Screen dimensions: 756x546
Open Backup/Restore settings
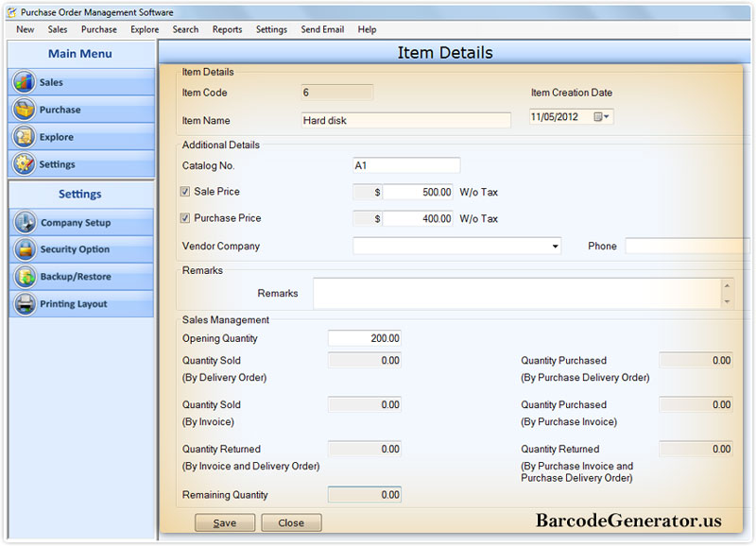tap(81, 277)
